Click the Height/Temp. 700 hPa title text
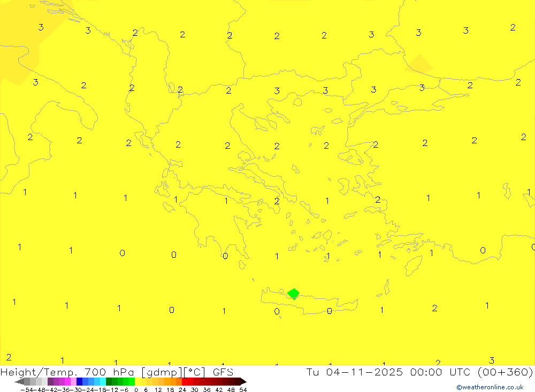The height and width of the screenshot is (392, 535). pos(53,372)
